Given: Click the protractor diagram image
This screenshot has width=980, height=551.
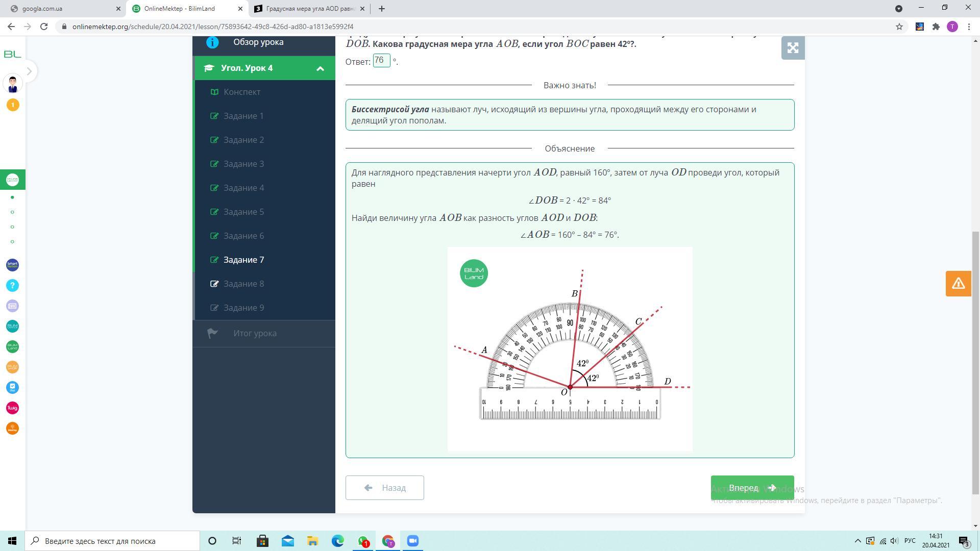Looking at the screenshot, I should [570, 349].
